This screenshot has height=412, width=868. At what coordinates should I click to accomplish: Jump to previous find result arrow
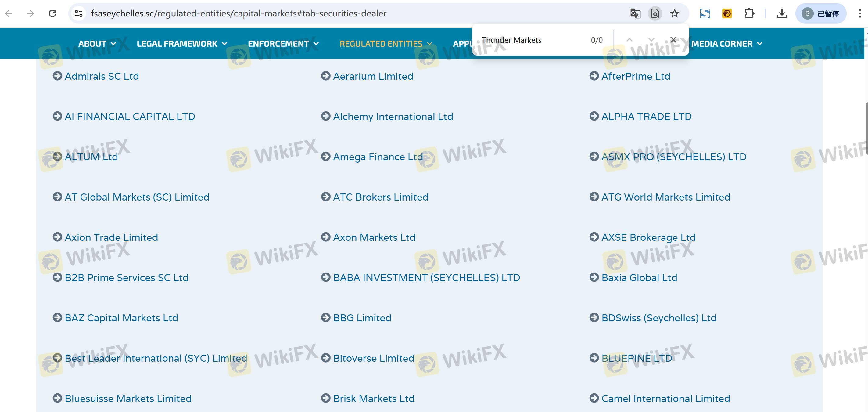[629, 40]
